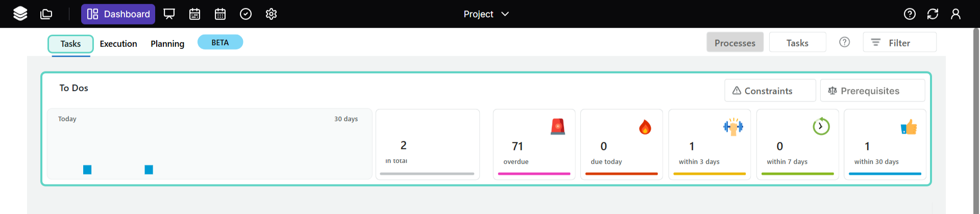Image resolution: width=980 pixels, height=214 pixels.
Task: Expand the Project dropdown
Action: coord(486,14)
